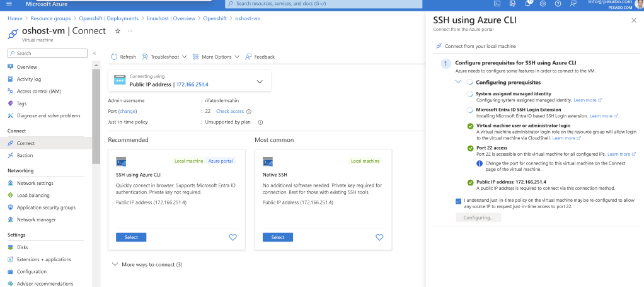Collapse the left sidebar with double chevron
The image size is (644, 287).
click(95, 53)
